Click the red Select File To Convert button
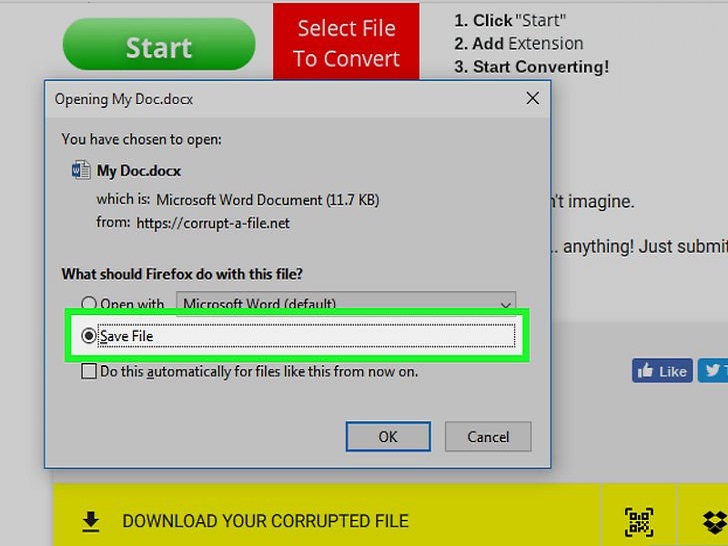The width and height of the screenshot is (728, 546). [x=346, y=42]
